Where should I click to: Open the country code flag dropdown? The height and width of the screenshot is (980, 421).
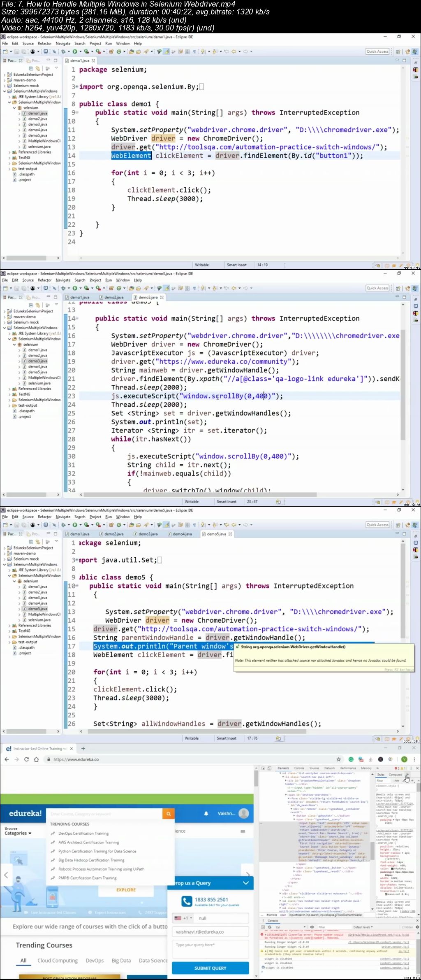(183, 918)
